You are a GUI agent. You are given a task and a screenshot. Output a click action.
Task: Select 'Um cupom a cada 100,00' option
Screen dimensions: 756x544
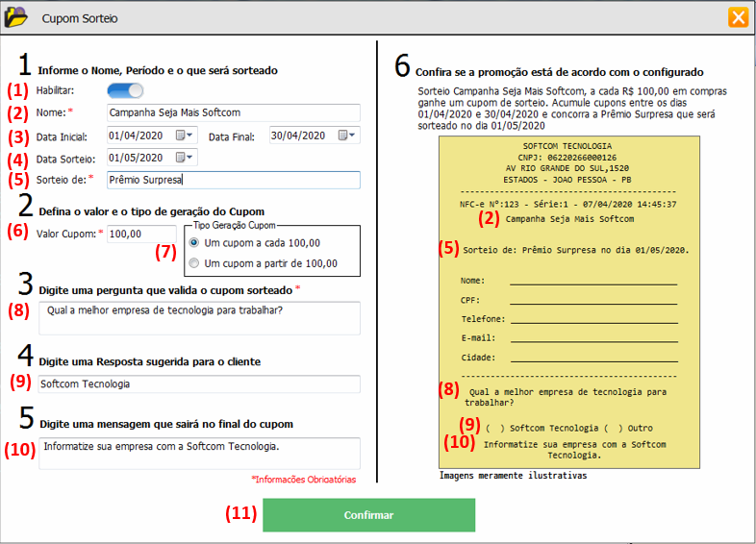click(195, 243)
